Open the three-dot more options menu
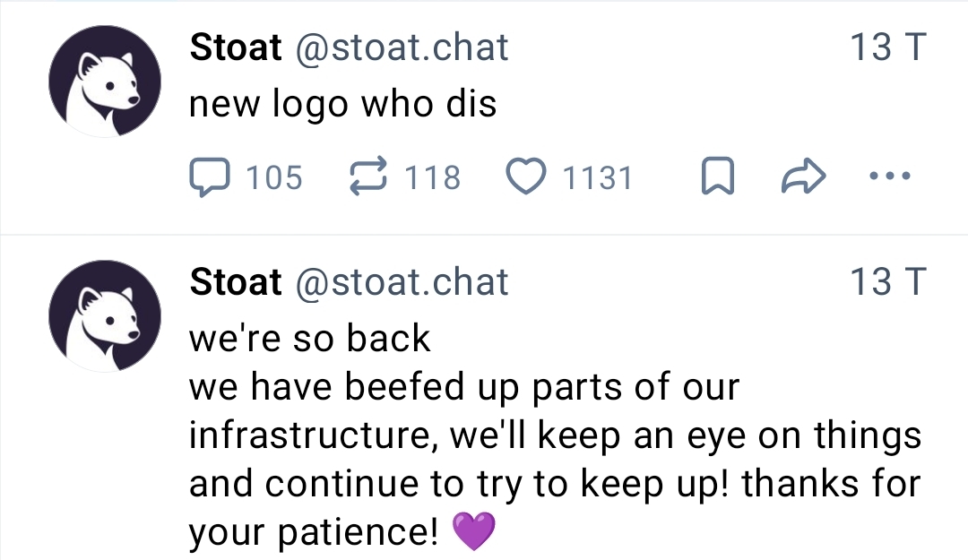 click(x=890, y=177)
